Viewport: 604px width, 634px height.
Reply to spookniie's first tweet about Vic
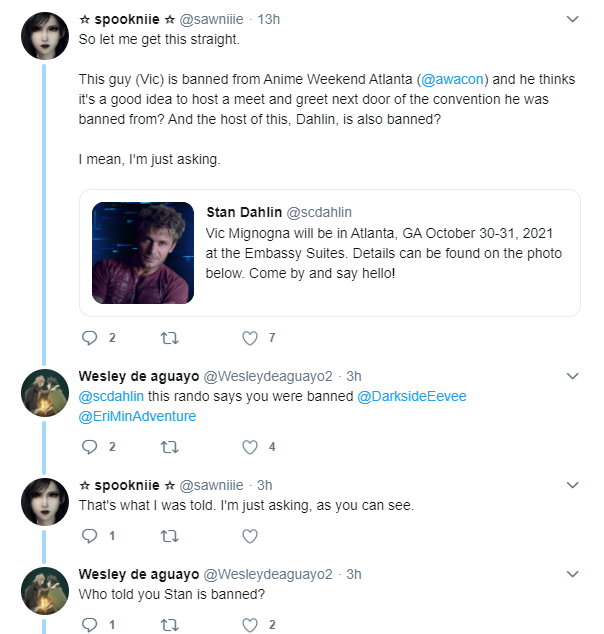[x=89, y=338]
